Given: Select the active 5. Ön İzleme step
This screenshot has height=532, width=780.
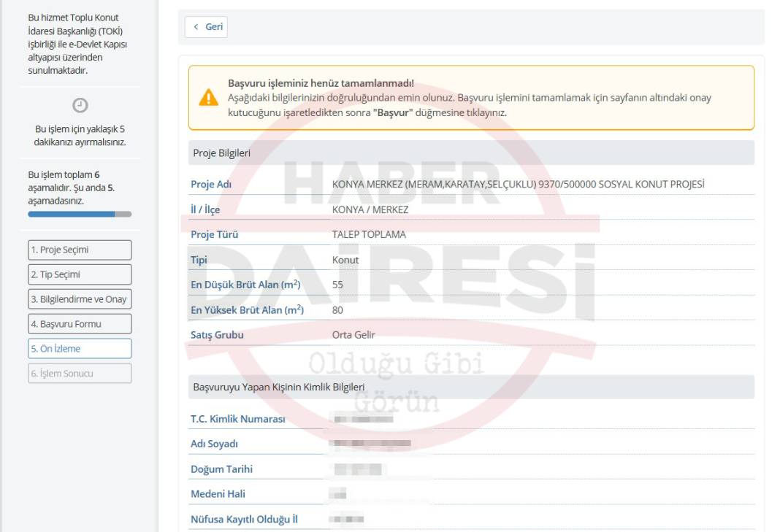Looking at the screenshot, I should (80, 349).
